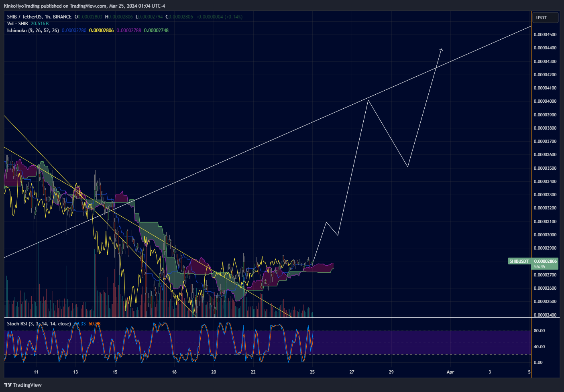
Task: Open the Ichimoku (9, 26, 52, 26) legend
Action: coord(33,30)
